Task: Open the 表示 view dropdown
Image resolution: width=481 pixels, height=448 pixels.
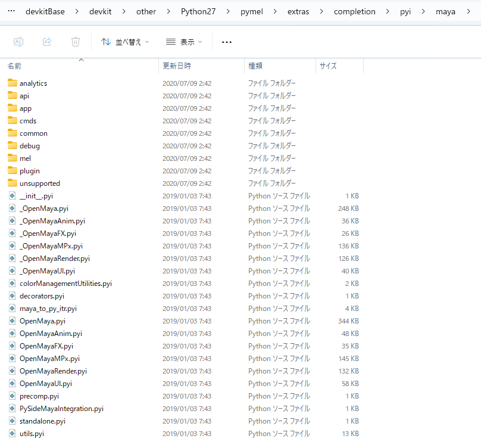Action: (x=184, y=42)
